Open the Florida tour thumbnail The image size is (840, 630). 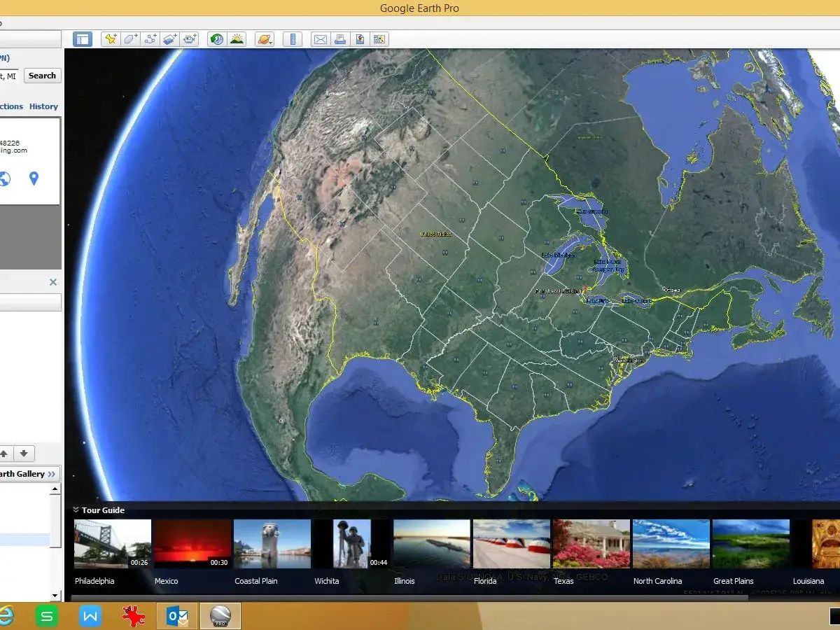[x=512, y=544]
